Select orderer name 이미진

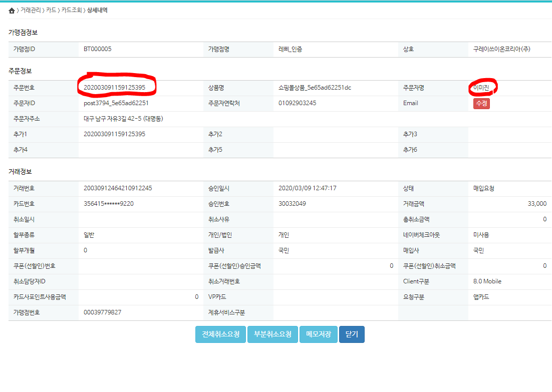coord(481,88)
